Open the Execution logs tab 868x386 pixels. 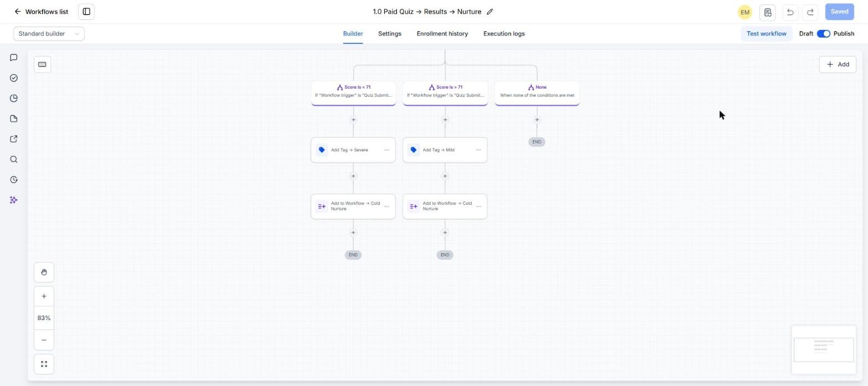[504, 34]
